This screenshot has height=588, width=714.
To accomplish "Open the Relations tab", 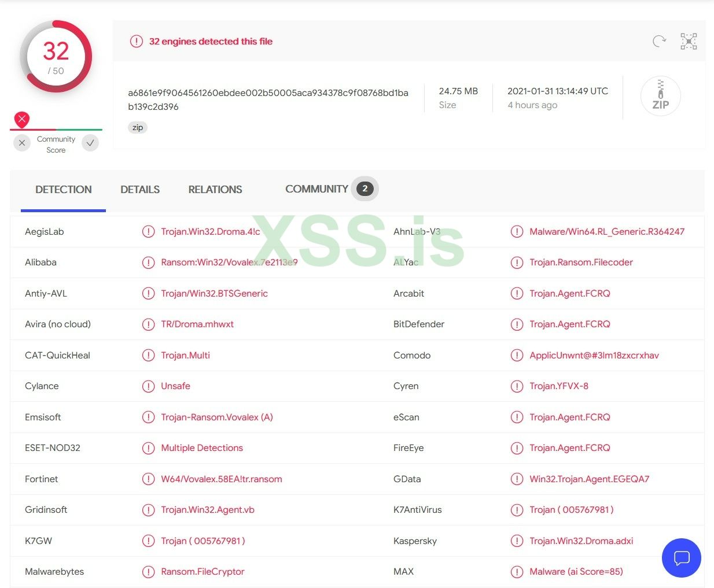I will coord(215,190).
